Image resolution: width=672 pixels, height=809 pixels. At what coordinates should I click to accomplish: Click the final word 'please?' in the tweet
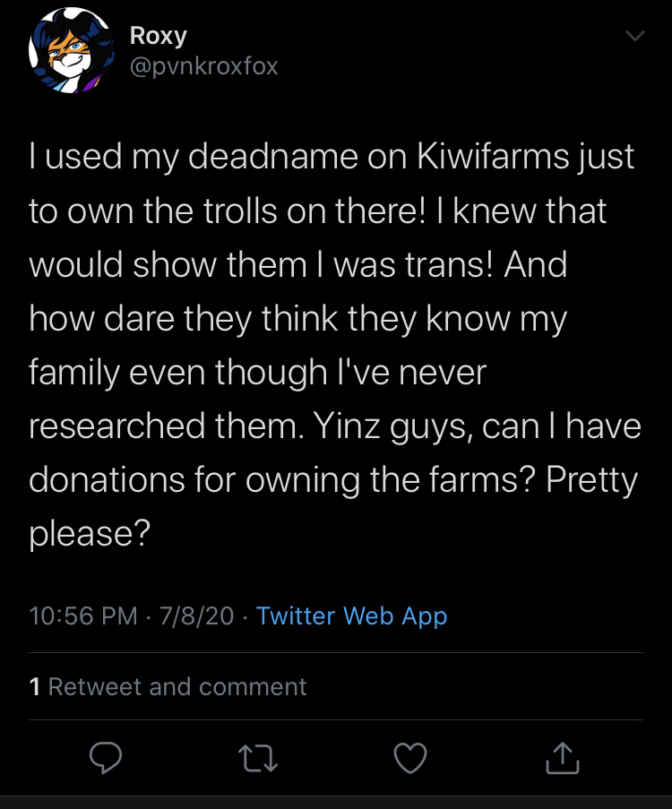[x=90, y=533]
